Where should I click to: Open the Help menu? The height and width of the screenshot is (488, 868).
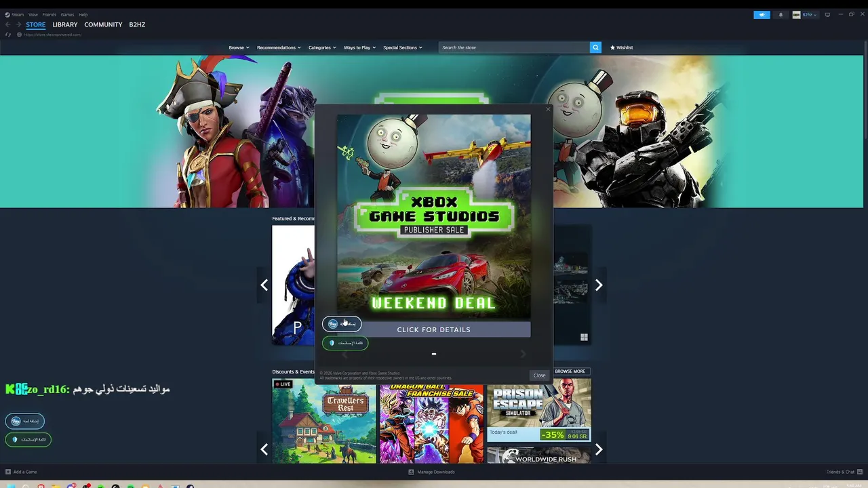pos(83,14)
